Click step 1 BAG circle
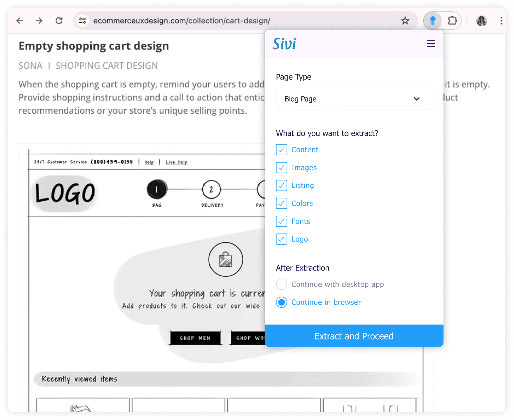The width and height of the screenshot is (514, 420). [157, 189]
